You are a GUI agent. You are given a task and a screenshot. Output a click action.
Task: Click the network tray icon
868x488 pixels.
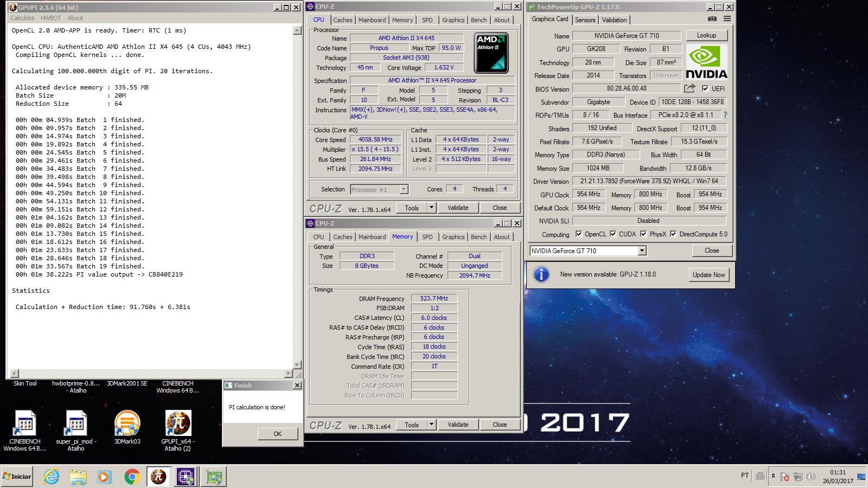797,477
